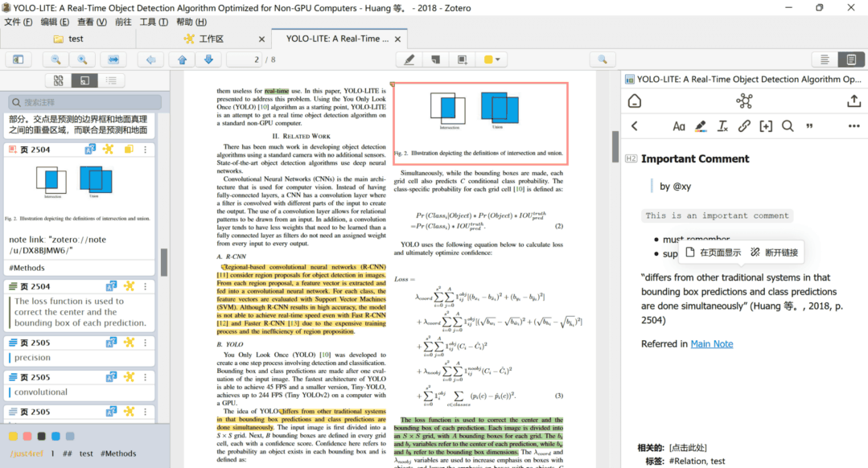Click the zoom out magnifier icon
This screenshot has height=468, width=868.
click(x=56, y=60)
